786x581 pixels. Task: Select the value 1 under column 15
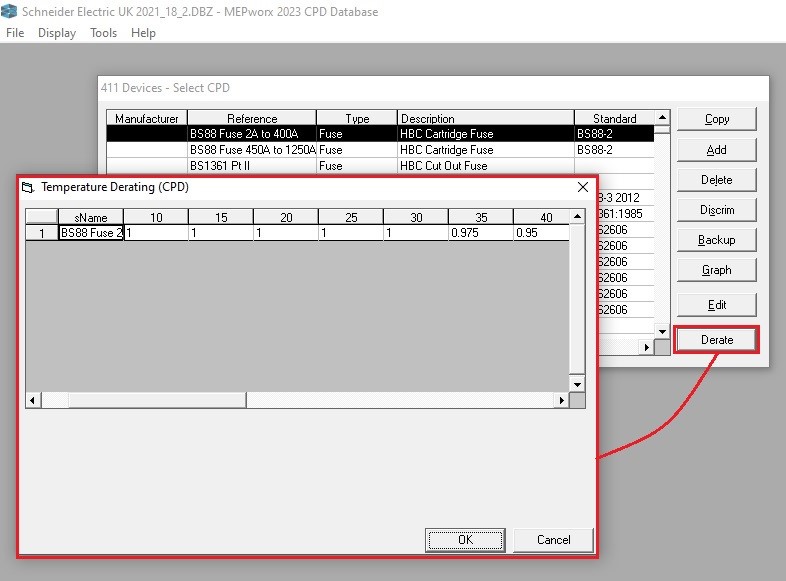point(221,233)
